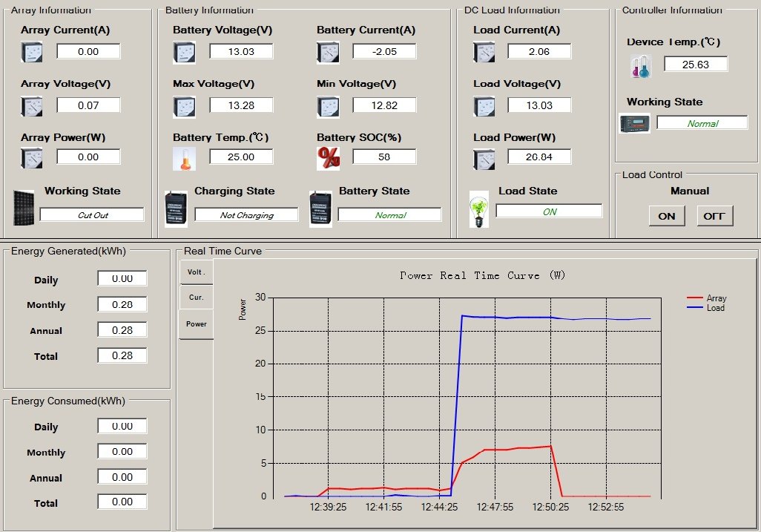Click the Device Temp flask icon

click(x=640, y=66)
